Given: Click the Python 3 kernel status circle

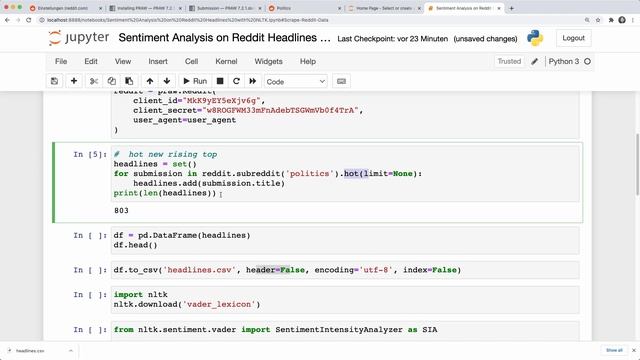Looking at the screenshot, I should [x=587, y=62].
